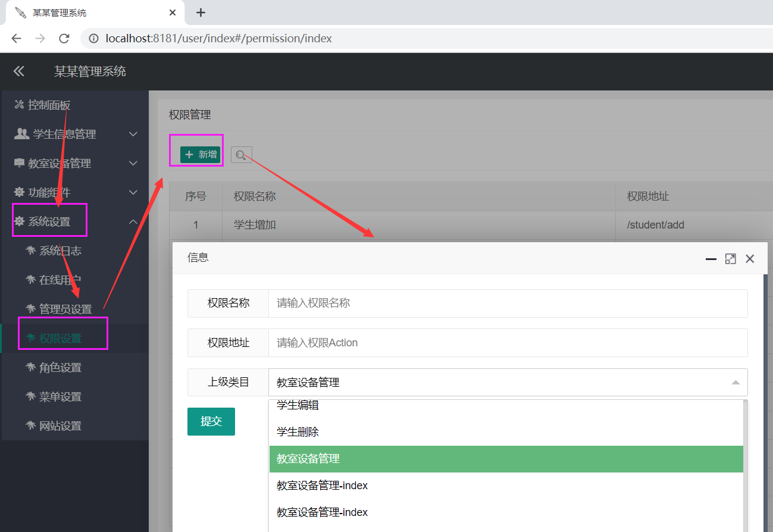Expand the 教室设备管理 menu chevron
Viewport: 773px width, 532px height.
(132, 162)
